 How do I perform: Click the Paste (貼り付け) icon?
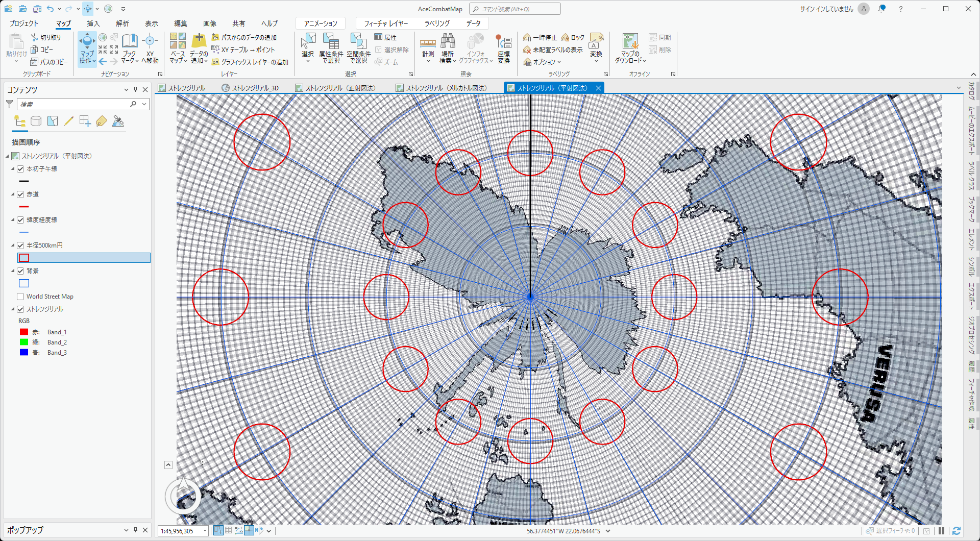point(16,41)
